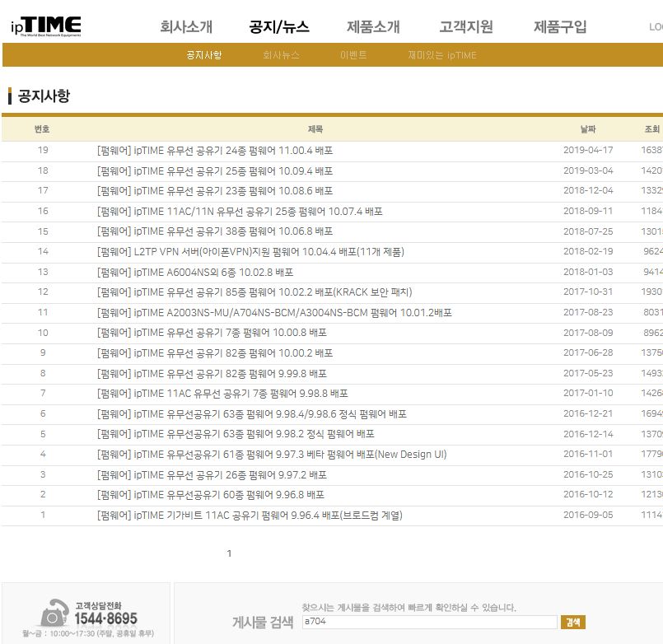Click the search input field containing a704
This screenshot has width=663, height=644.
click(x=430, y=622)
